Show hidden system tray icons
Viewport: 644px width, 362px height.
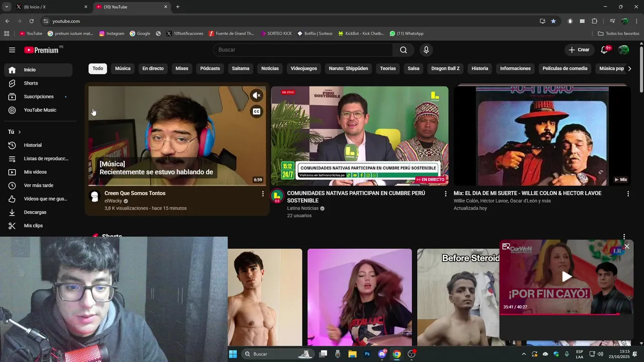pos(524,354)
